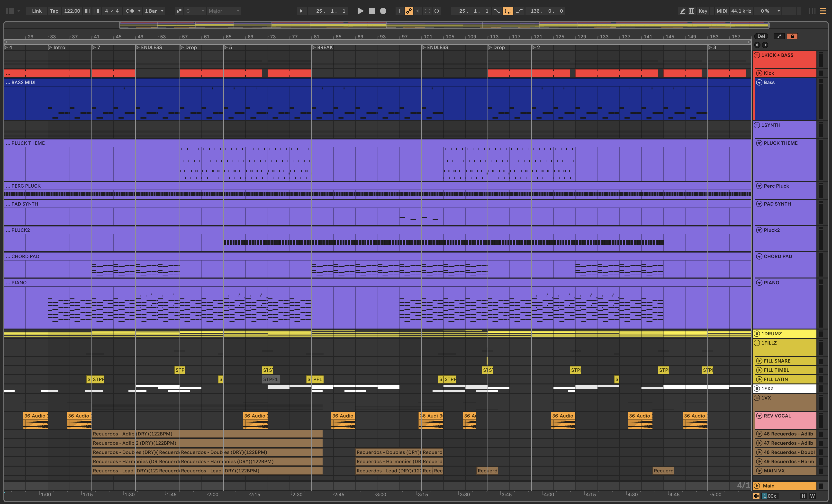Click the Tap tempo button

point(54,11)
